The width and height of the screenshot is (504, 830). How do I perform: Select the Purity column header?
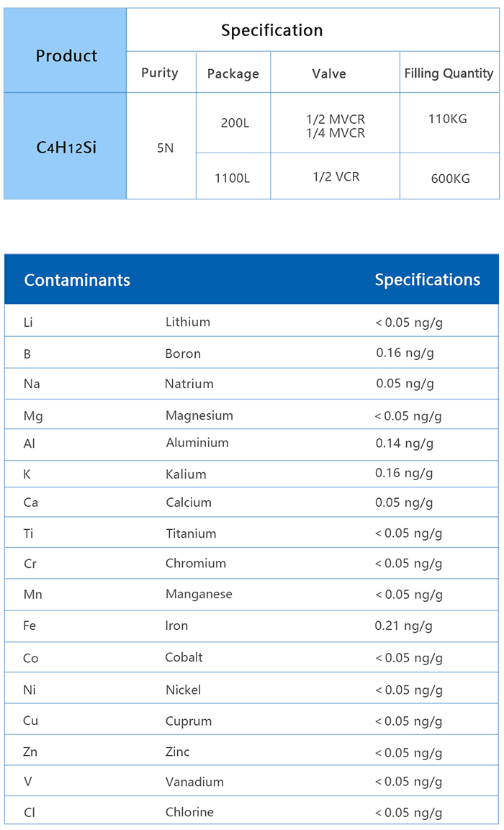(x=160, y=73)
